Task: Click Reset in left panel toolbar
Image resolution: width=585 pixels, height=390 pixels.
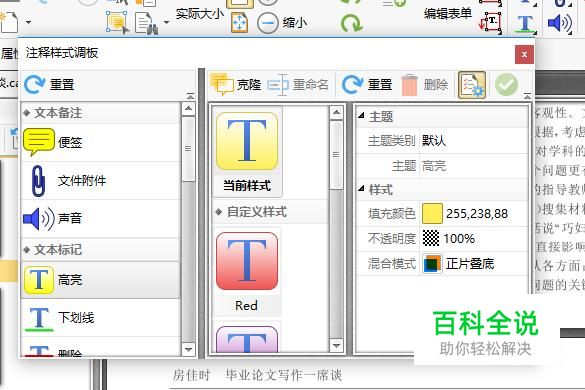Action: click(49, 84)
